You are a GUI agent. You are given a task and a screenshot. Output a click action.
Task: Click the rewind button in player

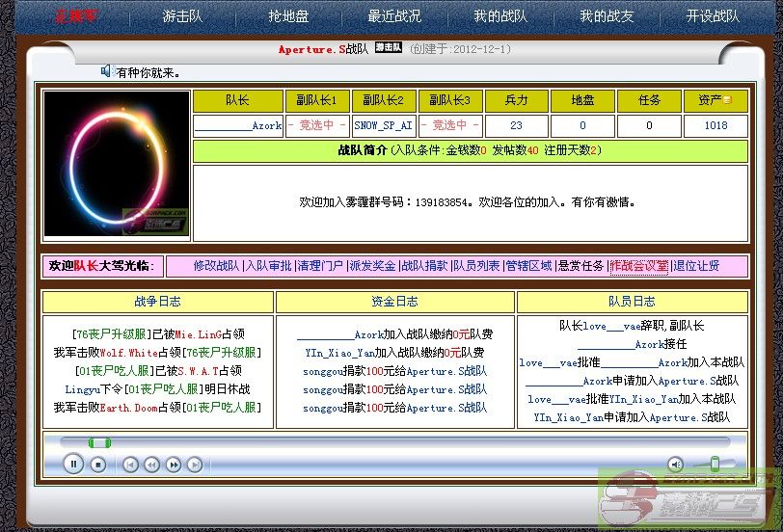click(152, 465)
